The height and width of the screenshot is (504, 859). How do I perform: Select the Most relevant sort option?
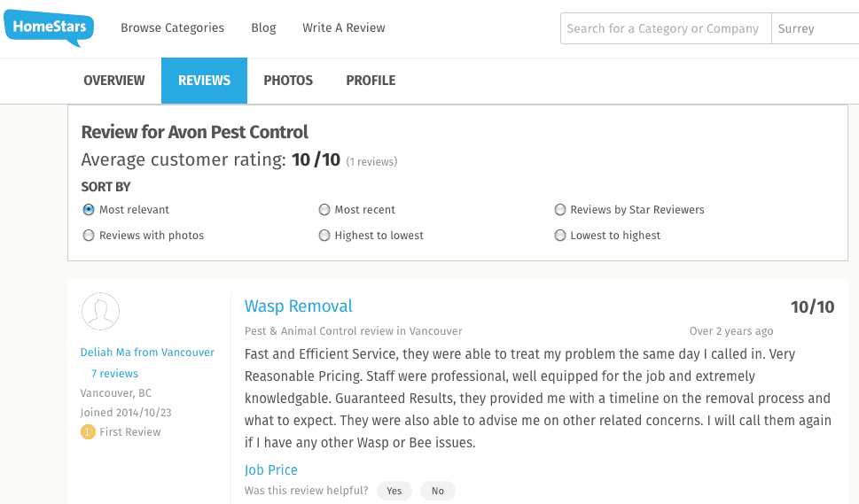tap(88, 210)
